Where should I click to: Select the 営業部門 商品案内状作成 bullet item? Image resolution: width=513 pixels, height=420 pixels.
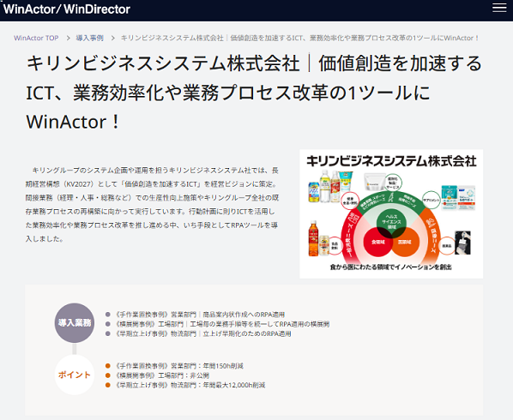click(x=195, y=315)
